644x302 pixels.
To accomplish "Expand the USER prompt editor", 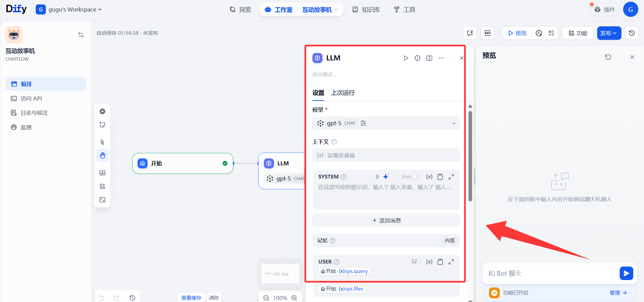I will 451,262.
